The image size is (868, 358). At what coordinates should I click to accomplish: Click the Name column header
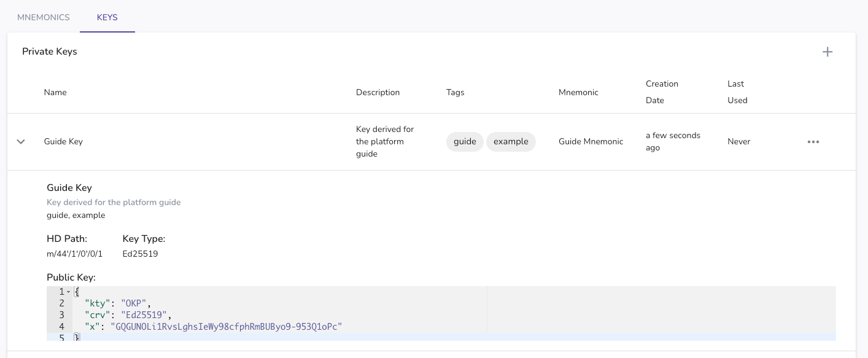coord(55,92)
